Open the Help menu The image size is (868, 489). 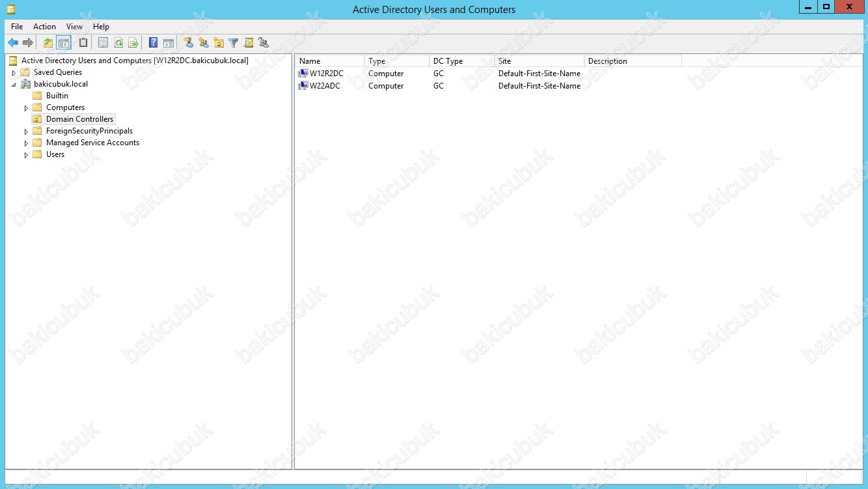[101, 27]
